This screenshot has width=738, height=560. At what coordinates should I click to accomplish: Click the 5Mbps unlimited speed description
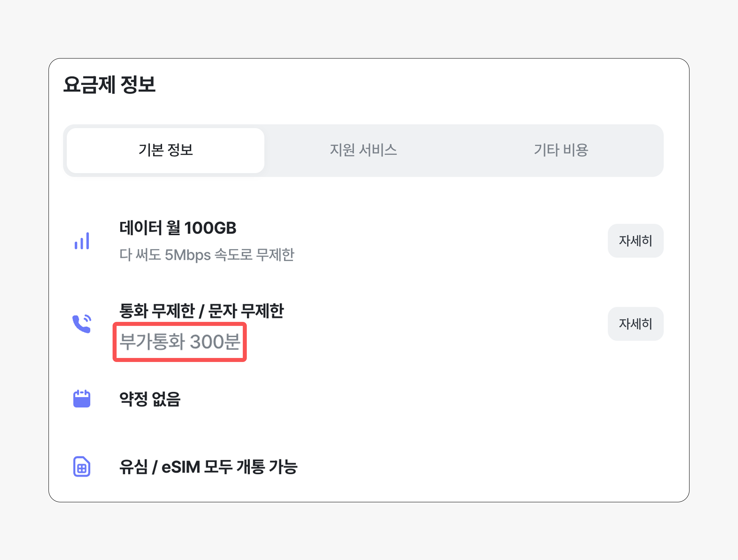coord(207,255)
